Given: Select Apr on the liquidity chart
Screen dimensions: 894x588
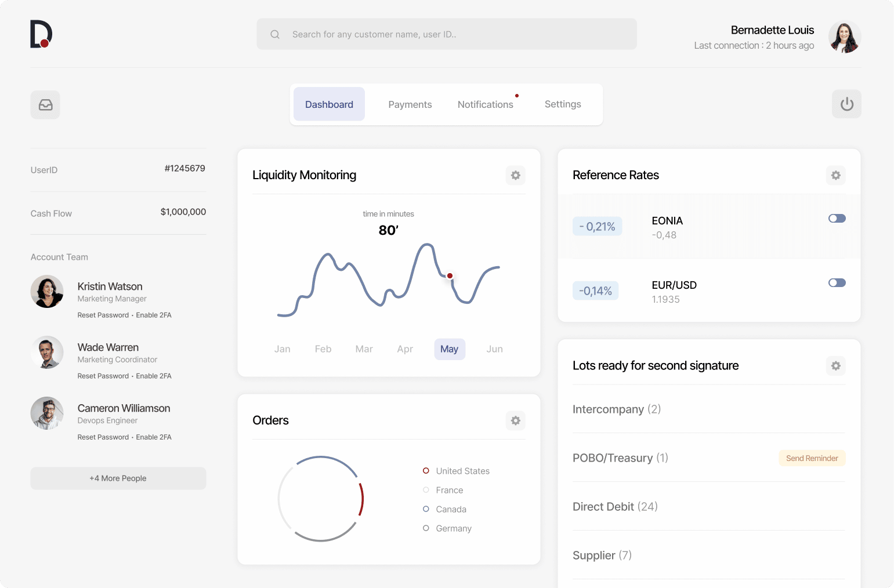Looking at the screenshot, I should click(405, 349).
